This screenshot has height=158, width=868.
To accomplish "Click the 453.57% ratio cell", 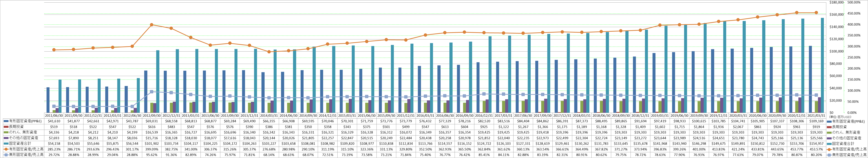I will coord(816,149).
